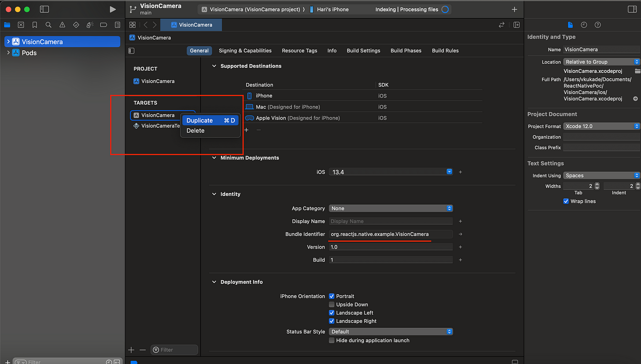Open the Build Settings tab
Viewport: 641px width, 364px height.
(364, 51)
